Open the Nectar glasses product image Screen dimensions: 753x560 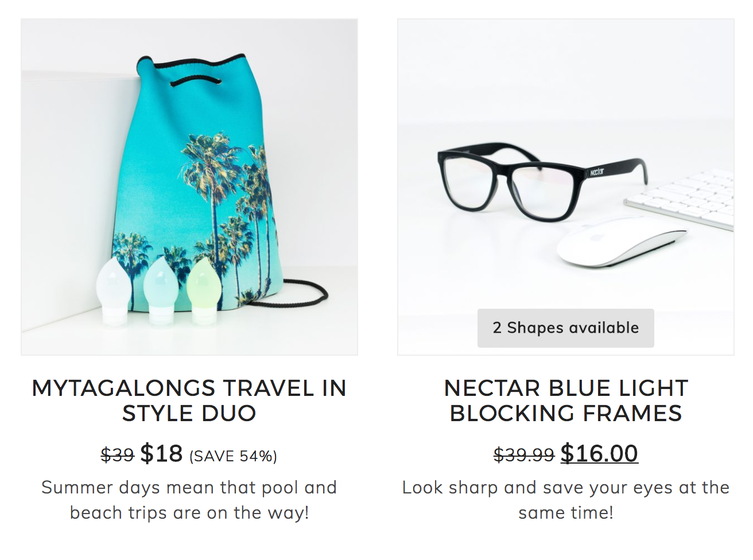coord(566,187)
